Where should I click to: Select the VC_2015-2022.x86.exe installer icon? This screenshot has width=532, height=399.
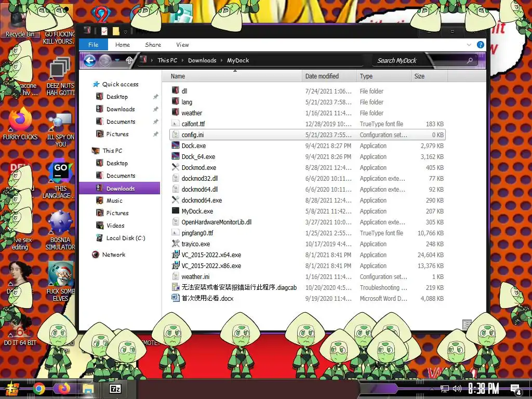click(176, 265)
